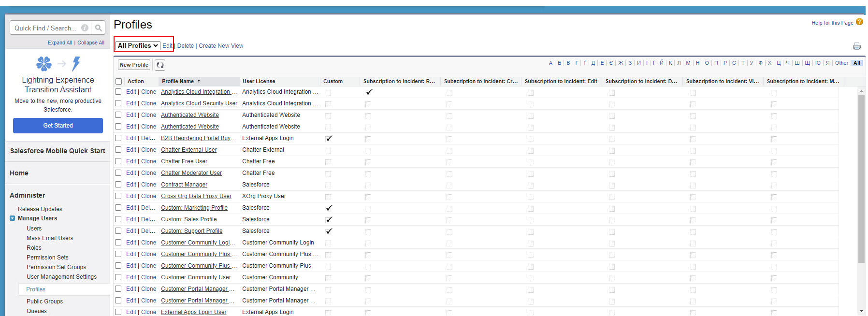Click the printer icon for printable view

[857, 46]
